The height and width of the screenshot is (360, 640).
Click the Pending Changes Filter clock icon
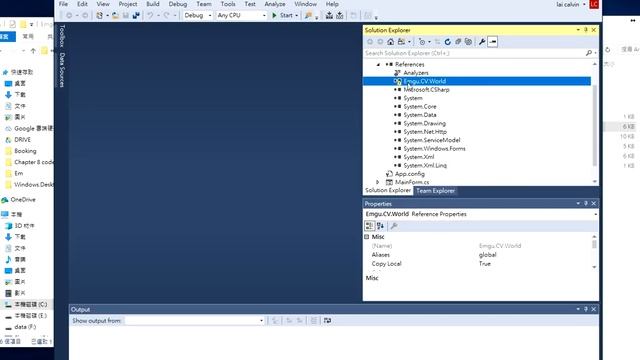tap(422, 42)
